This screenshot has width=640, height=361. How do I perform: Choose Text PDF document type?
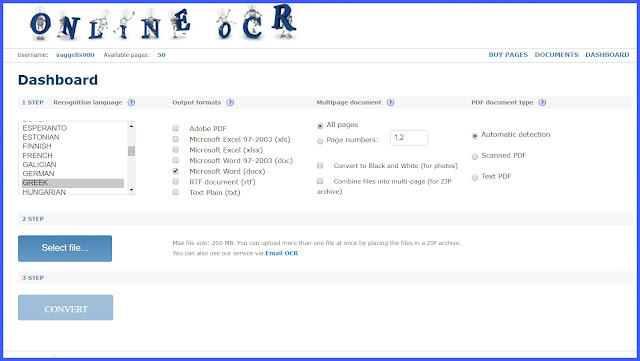click(475, 177)
